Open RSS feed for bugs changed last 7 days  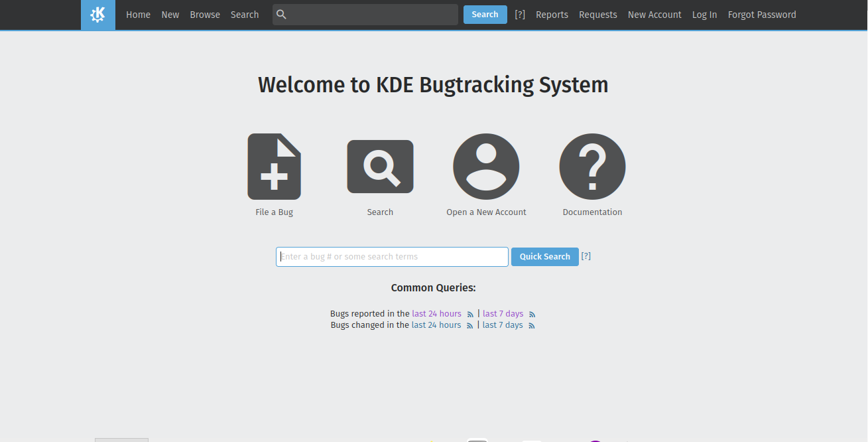[x=531, y=326]
